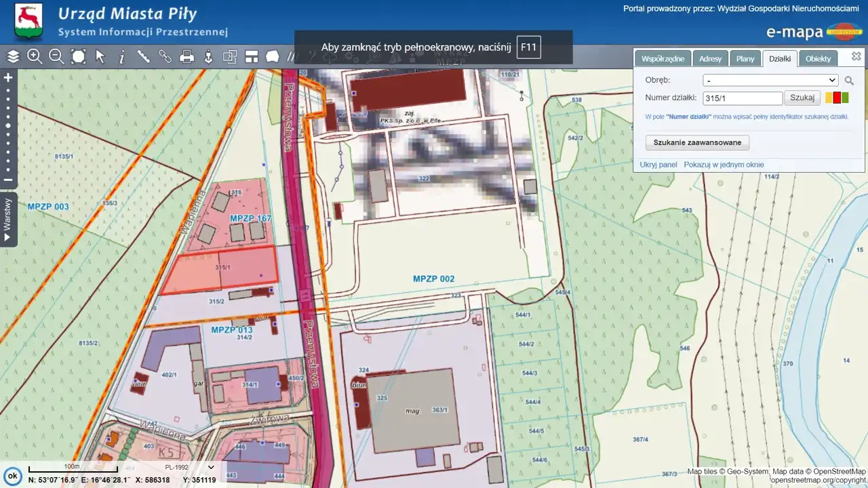Choose the object information tool

coord(122,58)
